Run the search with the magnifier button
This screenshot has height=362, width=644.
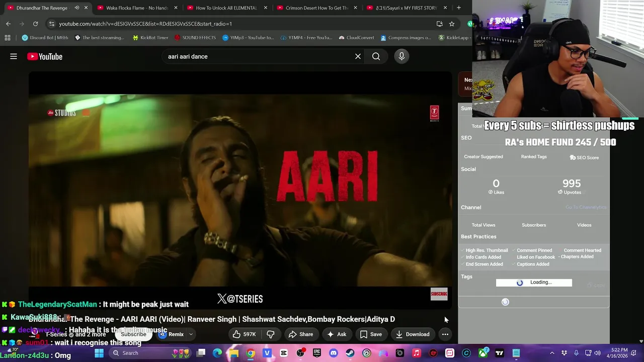point(376,56)
